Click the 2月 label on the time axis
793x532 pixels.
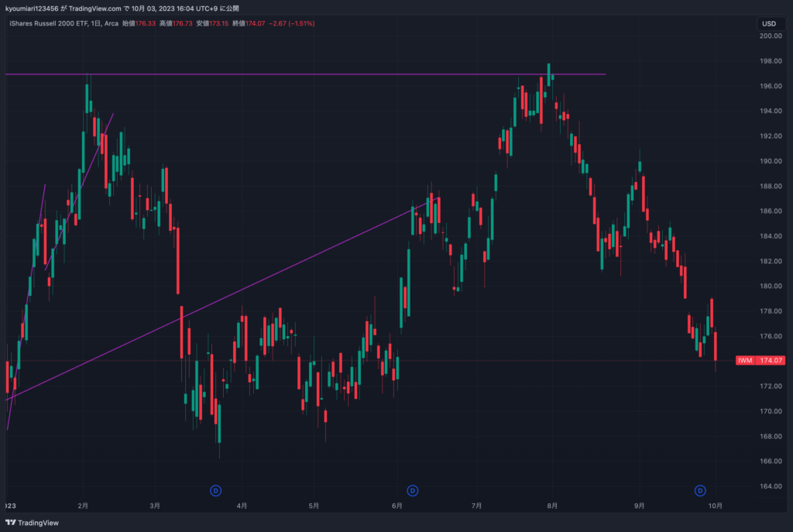(x=83, y=506)
